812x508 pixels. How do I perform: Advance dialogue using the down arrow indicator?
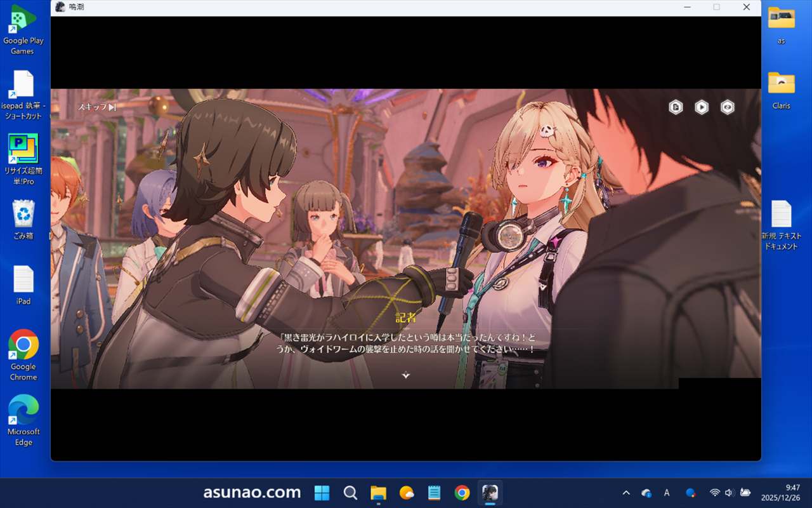coord(406,375)
